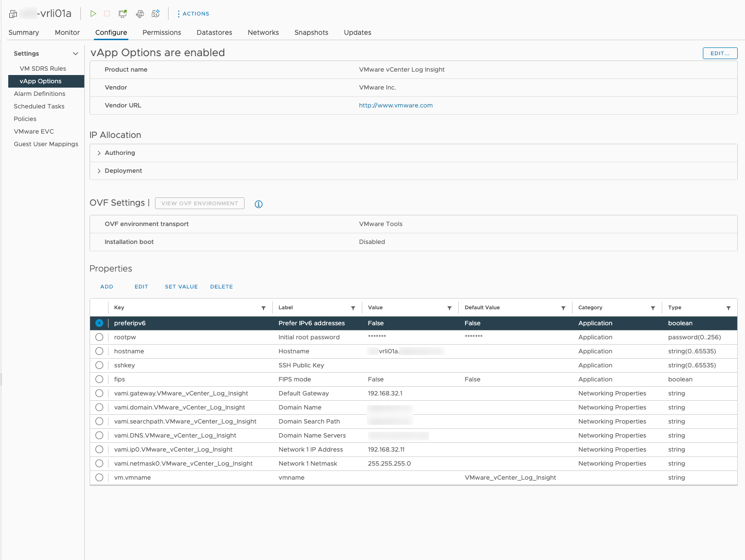Click the Domain Name Servers label cell
The height and width of the screenshot is (560, 745).
click(312, 436)
